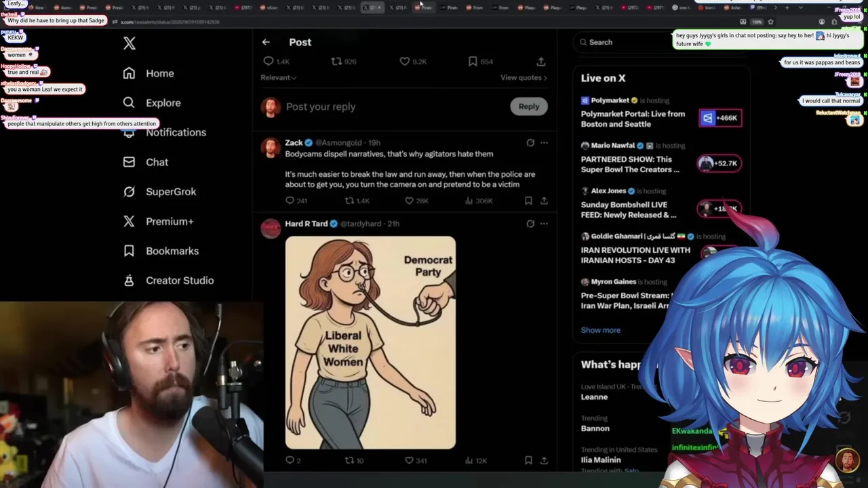Open the Ilia Malinin trending topic
The height and width of the screenshot is (488, 868).
pyautogui.click(x=601, y=460)
